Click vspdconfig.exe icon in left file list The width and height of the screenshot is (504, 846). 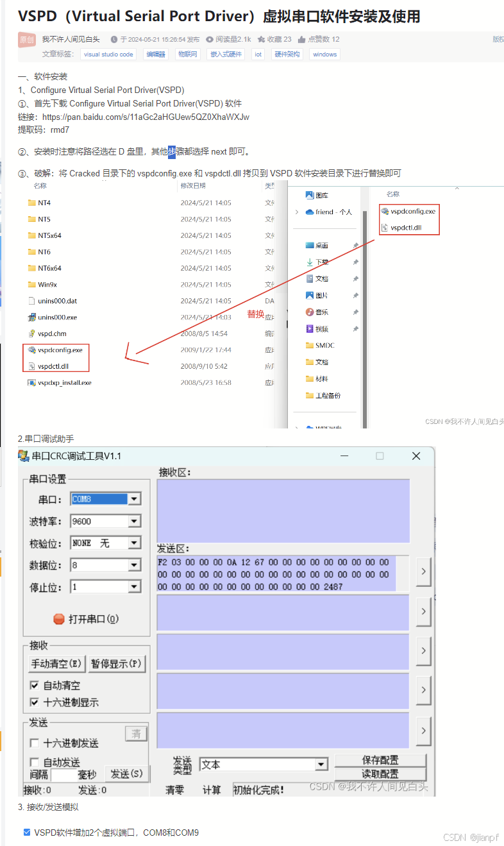click(x=32, y=350)
